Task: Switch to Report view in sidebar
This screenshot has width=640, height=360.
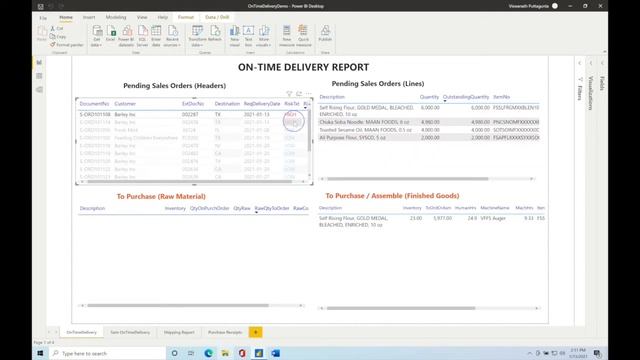Action: (39, 62)
